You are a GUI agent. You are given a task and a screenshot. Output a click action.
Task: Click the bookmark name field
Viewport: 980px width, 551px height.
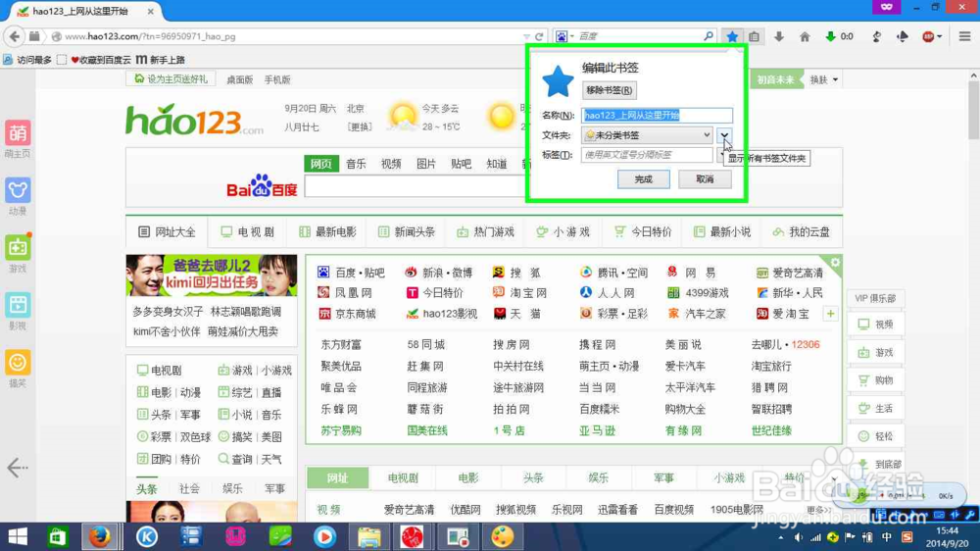click(657, 115)
